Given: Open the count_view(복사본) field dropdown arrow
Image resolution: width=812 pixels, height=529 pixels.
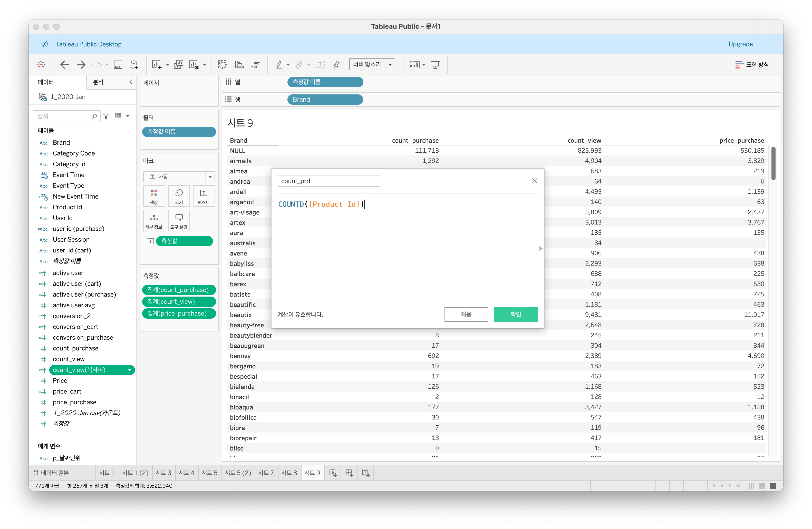Looking at the screenshot, I should (129, 370).
